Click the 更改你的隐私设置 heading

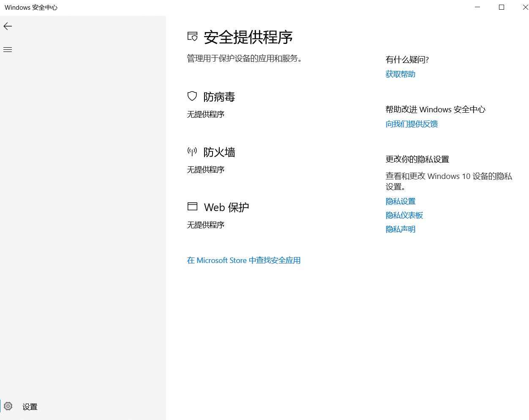[x=417, y=160]
